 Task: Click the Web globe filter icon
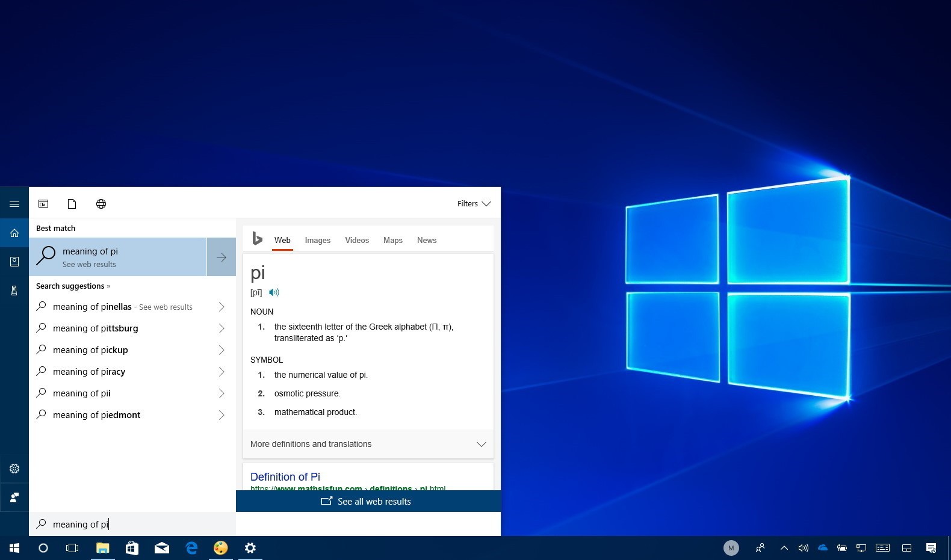tap(101, 204)
